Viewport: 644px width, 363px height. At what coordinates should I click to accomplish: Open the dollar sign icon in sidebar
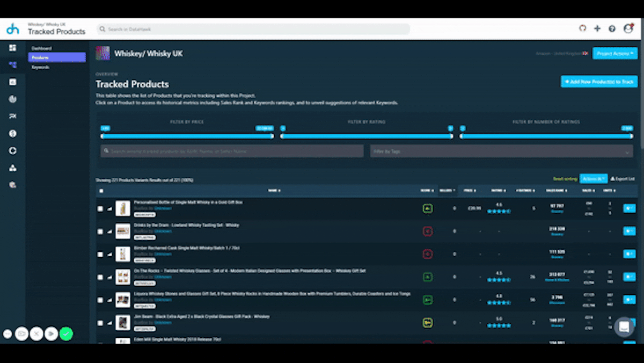13,133
